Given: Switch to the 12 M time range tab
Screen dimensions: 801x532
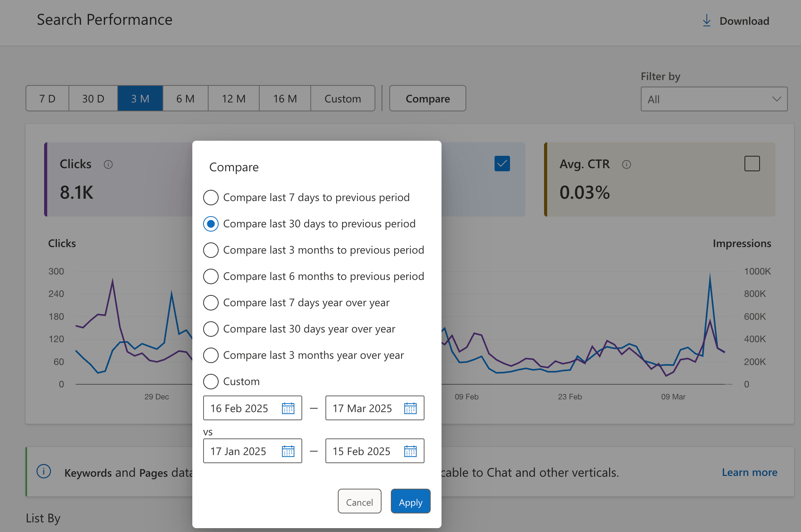Looking at the screenshot, I should tap(233, 98).
